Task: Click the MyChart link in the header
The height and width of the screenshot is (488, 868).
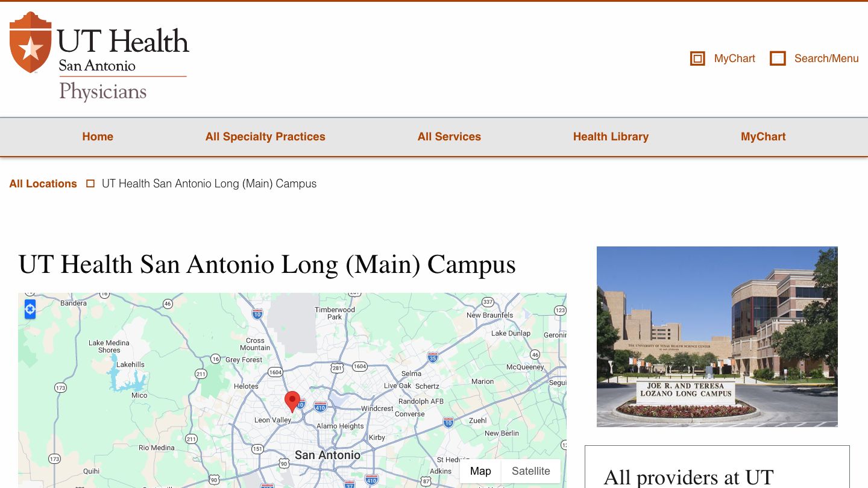Action: coord(734,58)
